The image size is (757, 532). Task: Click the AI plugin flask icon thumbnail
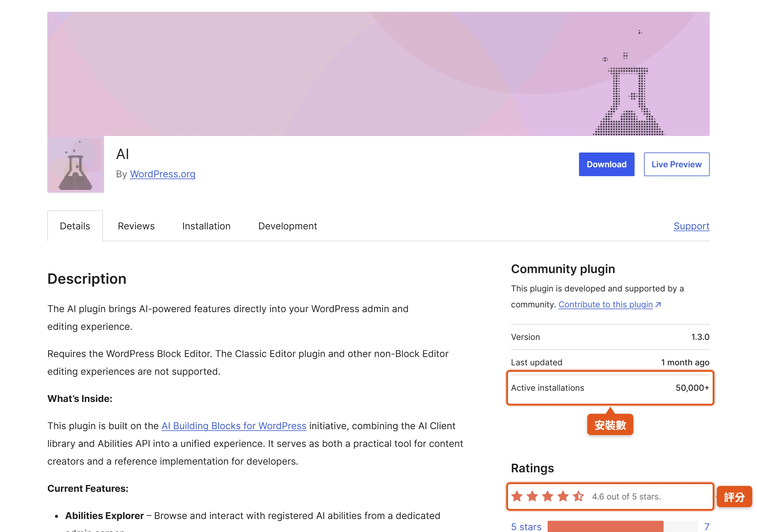click(x=75, y=164)
